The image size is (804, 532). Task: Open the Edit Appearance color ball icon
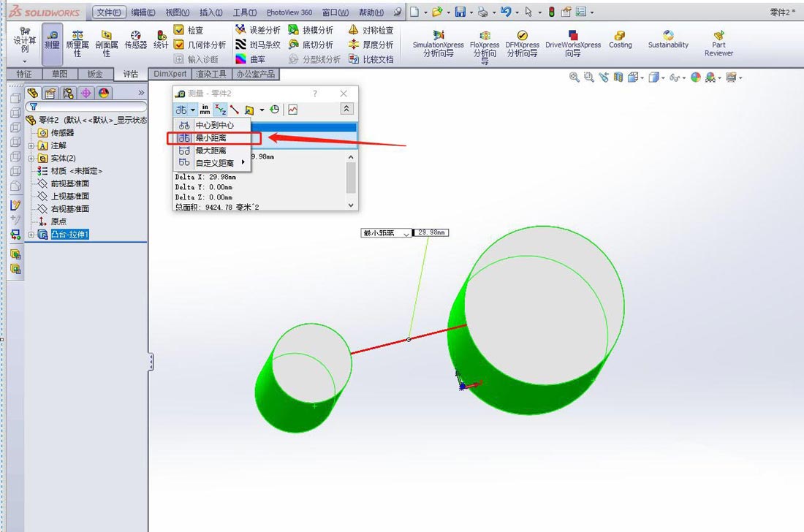point(695,77)
